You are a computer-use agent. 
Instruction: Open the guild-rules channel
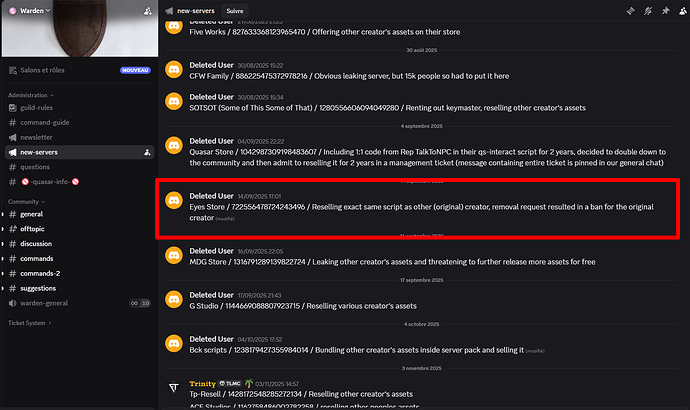coord(40,109)
